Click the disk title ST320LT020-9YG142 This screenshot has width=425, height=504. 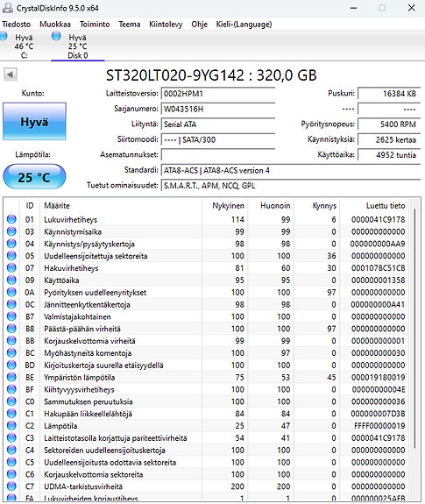[175, 75]
